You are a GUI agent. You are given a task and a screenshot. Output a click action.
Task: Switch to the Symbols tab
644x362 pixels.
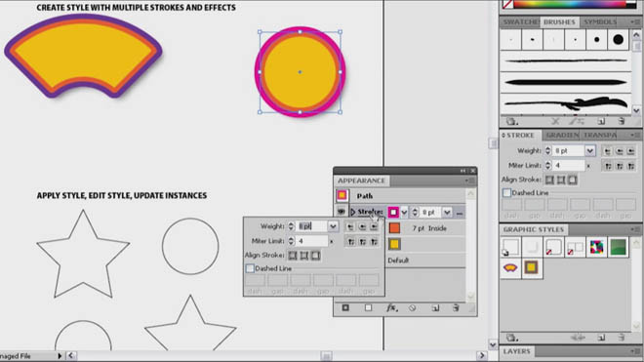point(600,21)
